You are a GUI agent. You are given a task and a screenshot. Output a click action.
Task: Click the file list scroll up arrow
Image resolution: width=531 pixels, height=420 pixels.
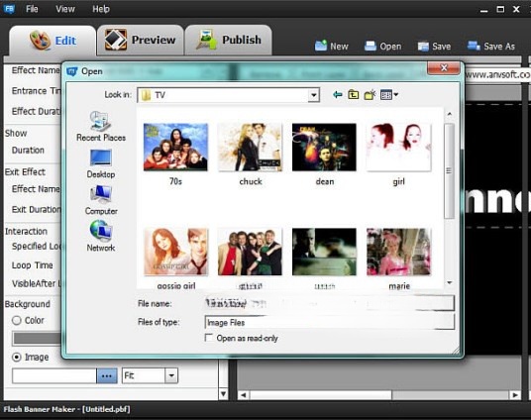click(x=450, y=114)
